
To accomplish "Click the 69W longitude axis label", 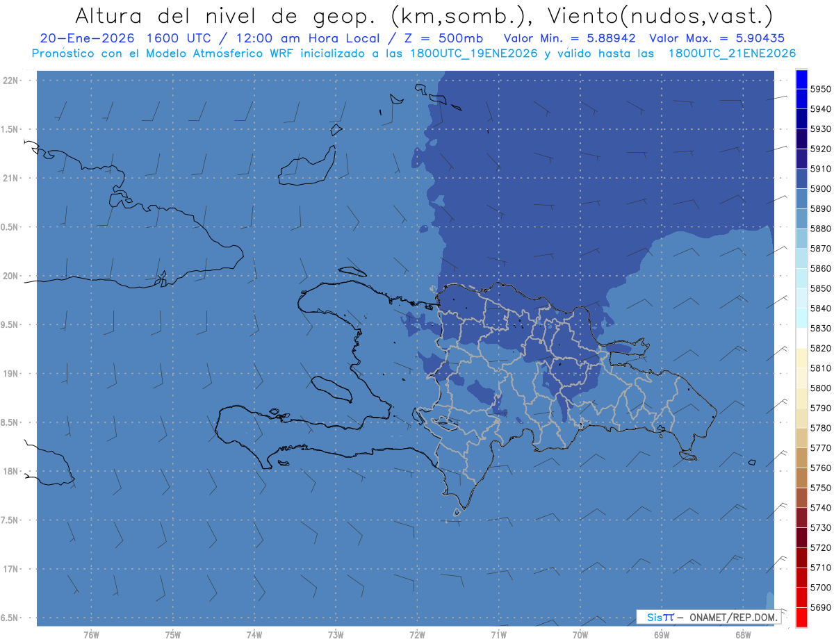I will [662, 634].
